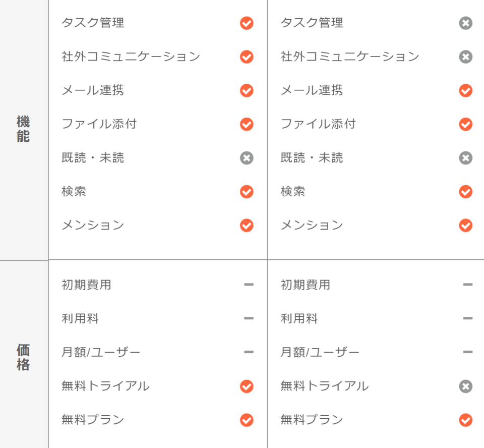Click the gray X icon beside right-column タスク管理
Viewport: 484px width, 448px height.
point(465,23)
